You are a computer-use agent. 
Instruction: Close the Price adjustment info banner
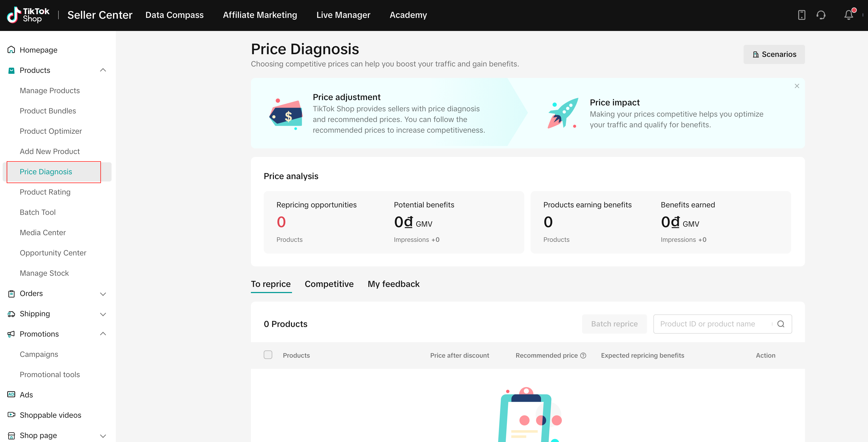796,86
